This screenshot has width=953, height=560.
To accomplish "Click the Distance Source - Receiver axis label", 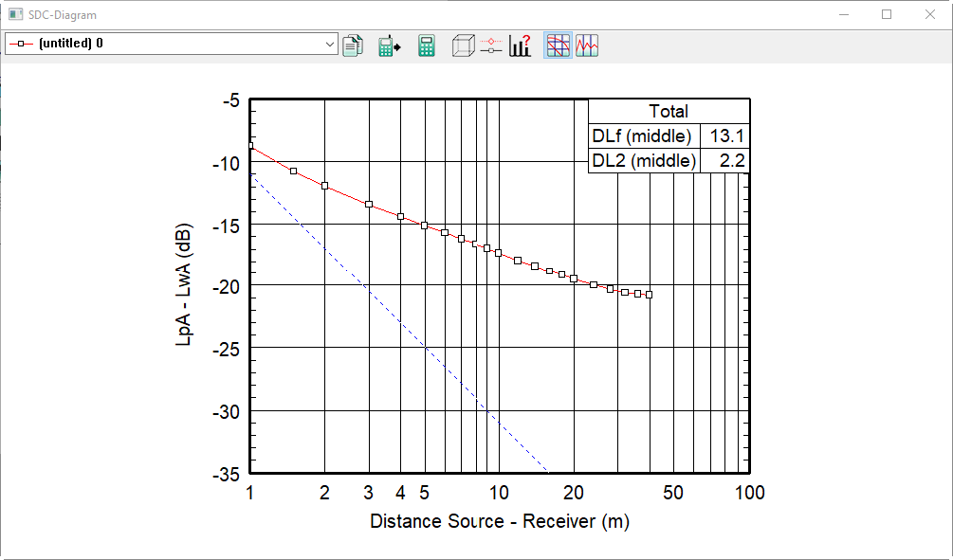I will click(x=500, y=521).
